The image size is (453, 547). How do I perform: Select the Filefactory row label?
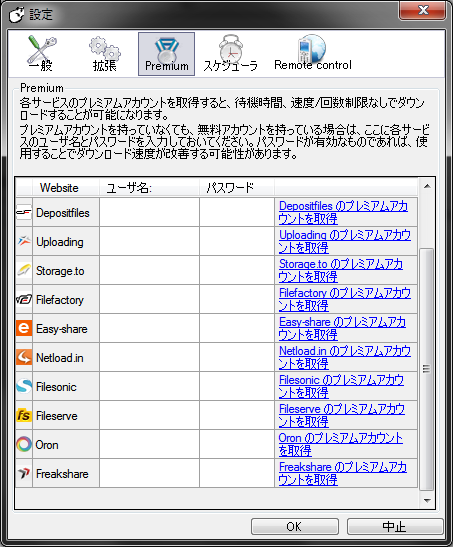pyautogui.click(x=60, y=300)
